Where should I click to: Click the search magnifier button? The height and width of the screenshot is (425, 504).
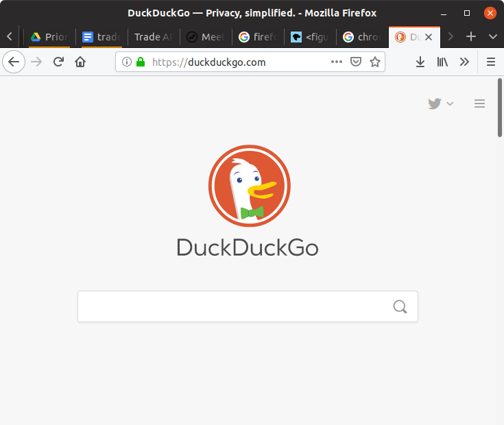(x=400, y=306)
